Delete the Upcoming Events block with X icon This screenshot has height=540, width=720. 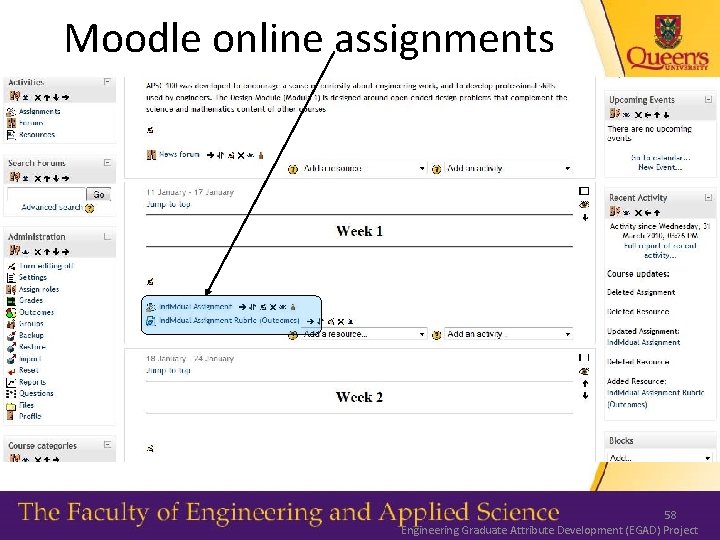pyautogui.click(x=638, y=115)
